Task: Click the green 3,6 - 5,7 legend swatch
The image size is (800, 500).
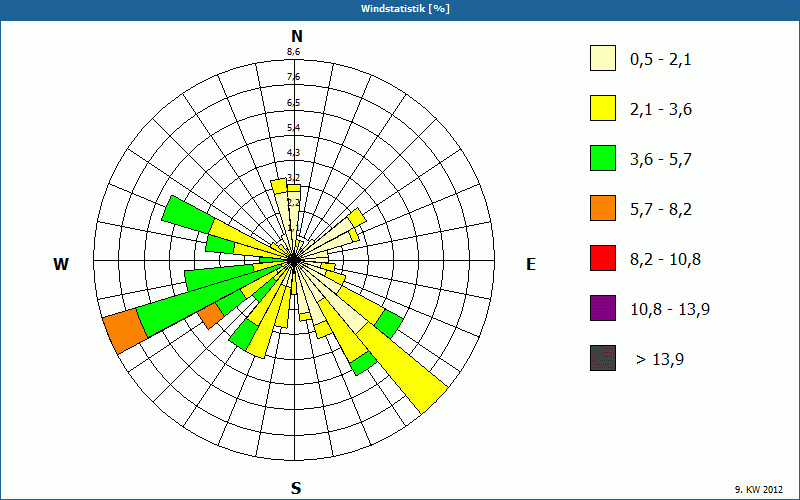Action: point(603,158)
